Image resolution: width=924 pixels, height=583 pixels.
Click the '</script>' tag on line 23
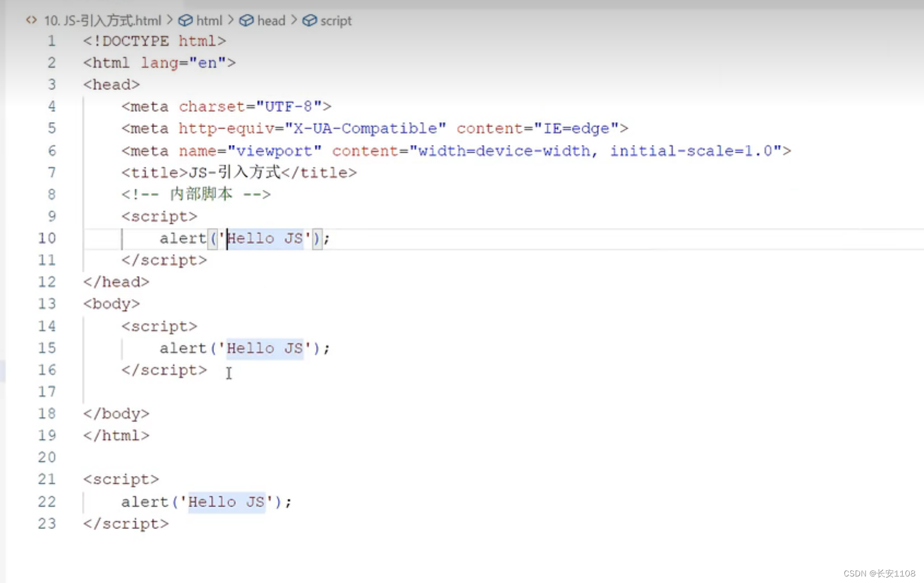coord(126,524)
